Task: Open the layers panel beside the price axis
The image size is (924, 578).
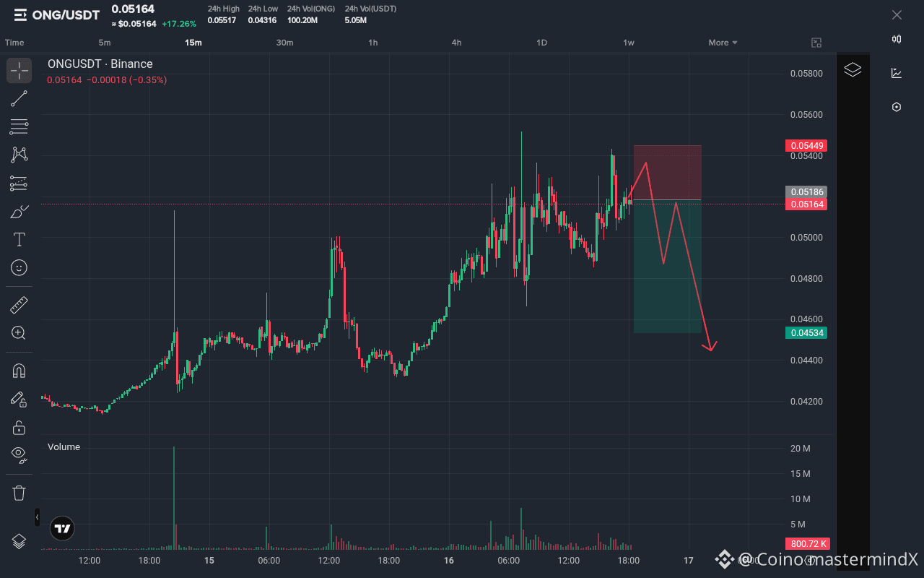Action: pyautogui.click(x=853, y=70)
